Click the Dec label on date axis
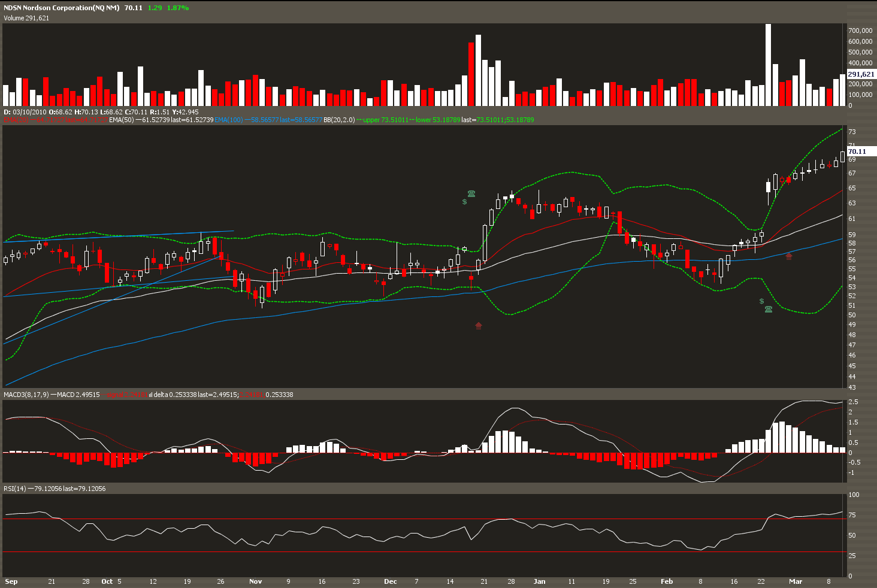The width and height of the screenshot is (877, 588). [x=390, y=581]
